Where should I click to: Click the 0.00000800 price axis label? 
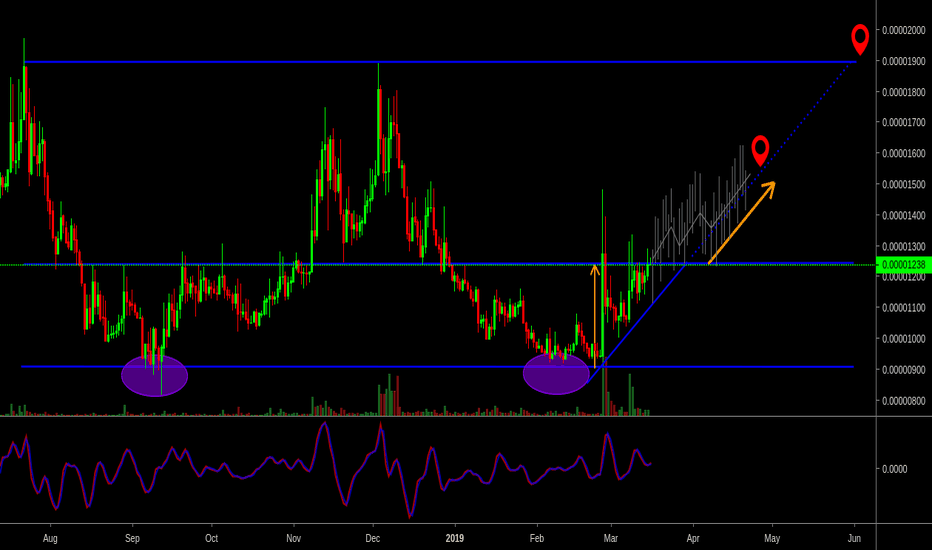click(x=903, y=401)
